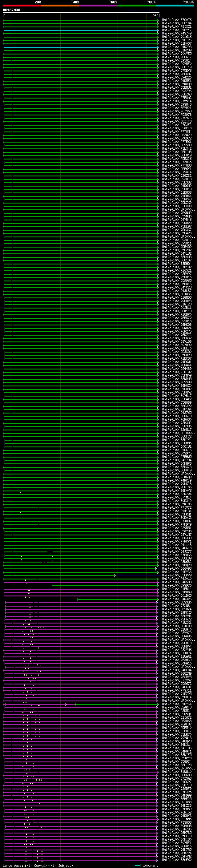This screenshot has width=197, height=868.
Task: Select the AU187438 query name
Action: pyautogui.click(x=11, y=10)
